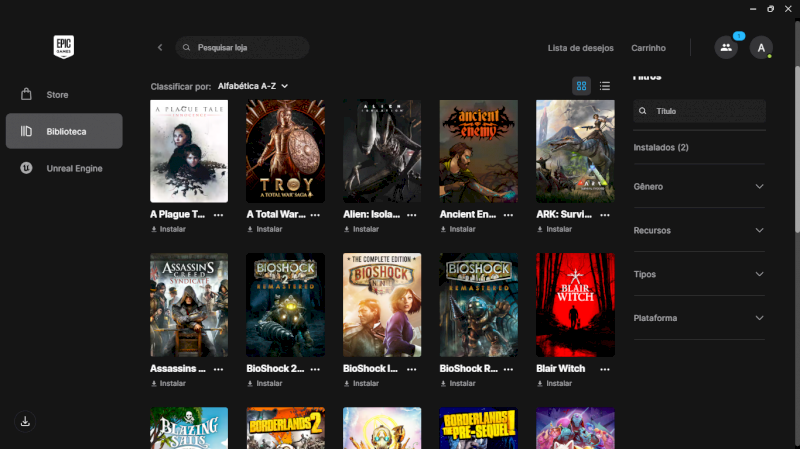The image size is (800, 449).
Task: Expand the Gênero filter
Action: (699, 186)
